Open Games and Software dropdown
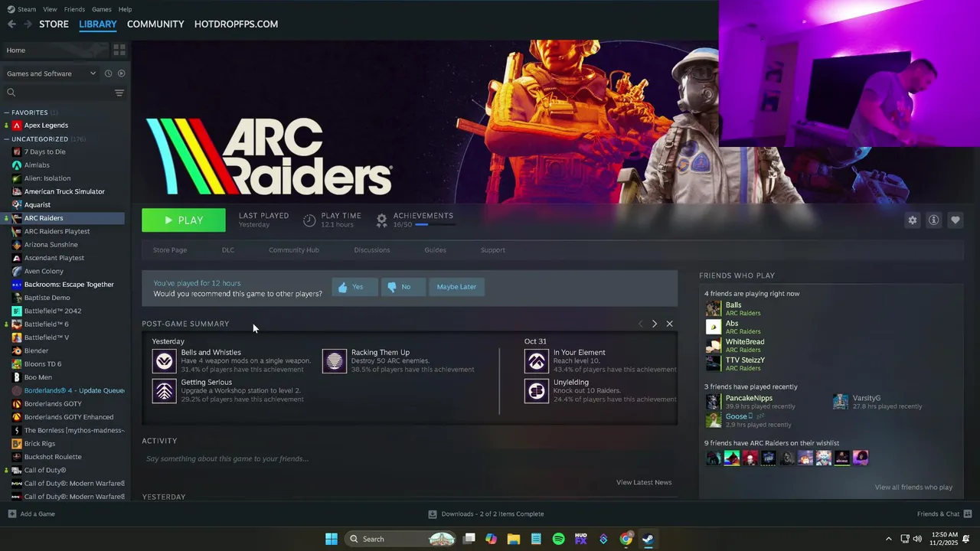The image size is (980, 551). 51,73
